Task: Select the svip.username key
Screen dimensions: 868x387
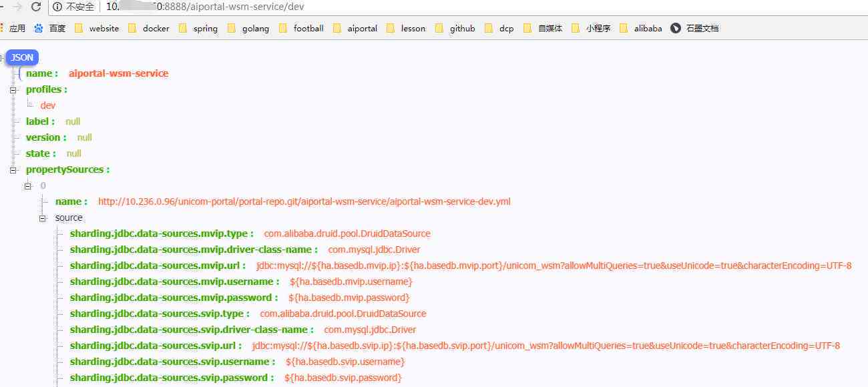Action: point(173,362)
